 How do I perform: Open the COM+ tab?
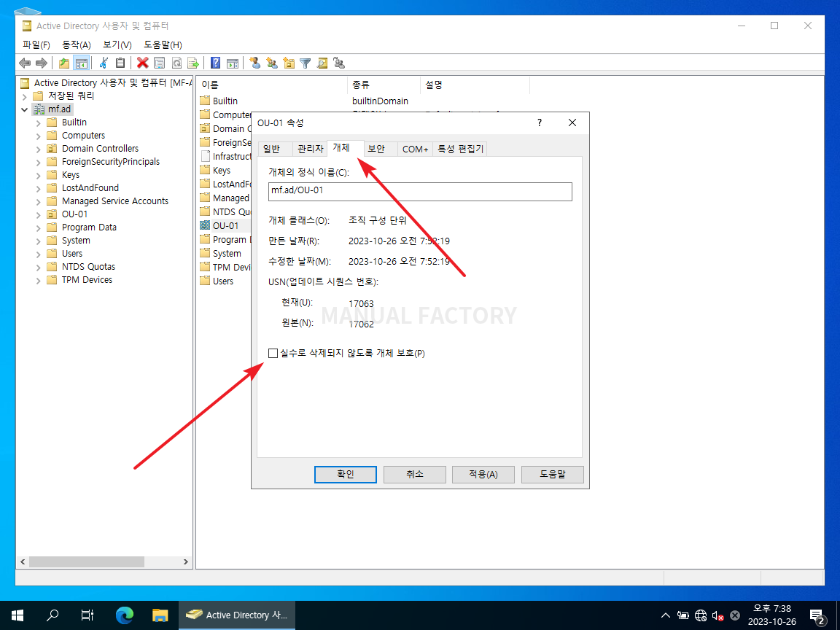pyautogui.click(x=415, y=149)
